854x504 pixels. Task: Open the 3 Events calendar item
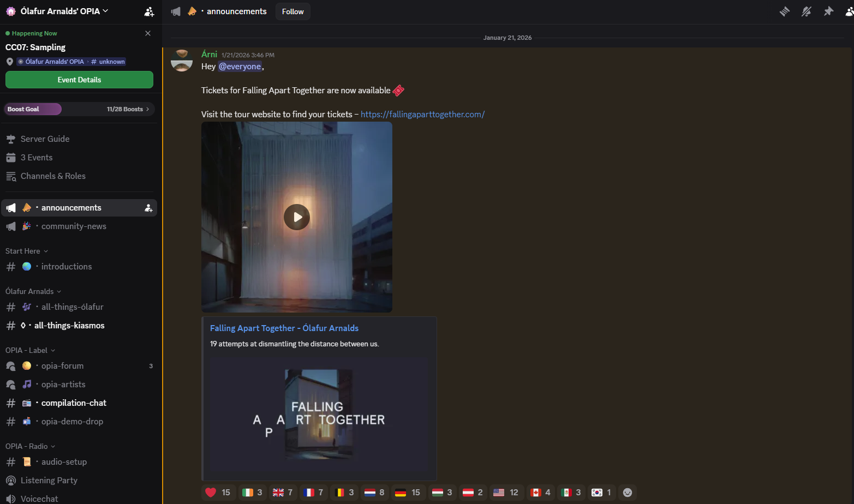(x=37, y=158)
